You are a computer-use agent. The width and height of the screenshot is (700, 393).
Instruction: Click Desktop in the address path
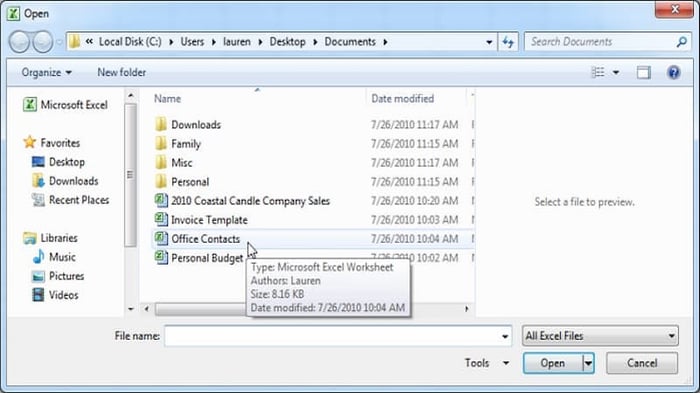tap(288, 42)
